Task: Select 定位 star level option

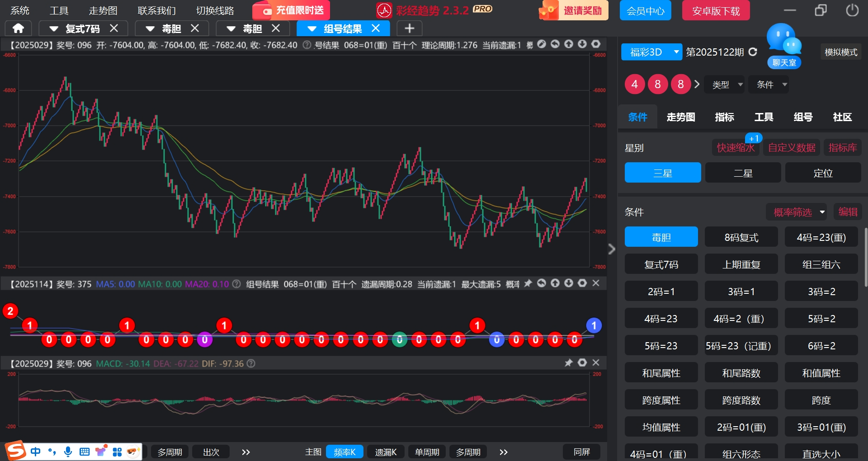Action: tap(823, 173)
